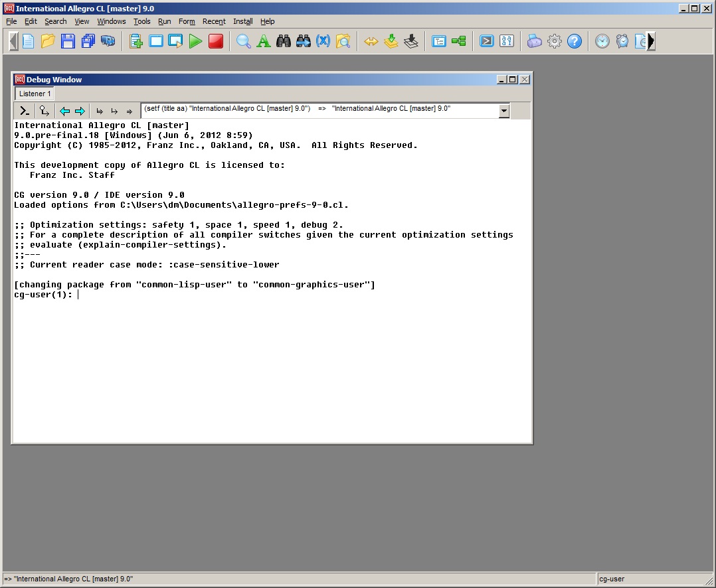Click the black binoculars search icon

click(284, 41)
